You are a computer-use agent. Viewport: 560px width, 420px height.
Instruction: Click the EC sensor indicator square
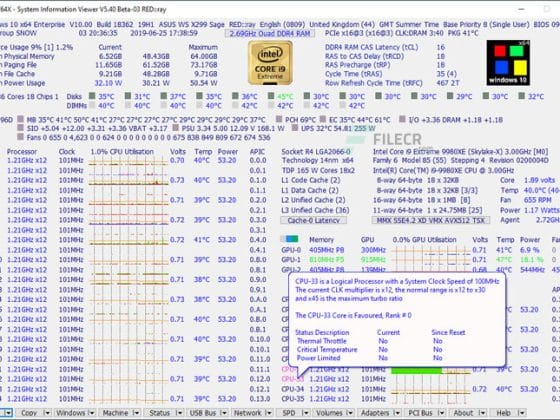coord(323,119)
